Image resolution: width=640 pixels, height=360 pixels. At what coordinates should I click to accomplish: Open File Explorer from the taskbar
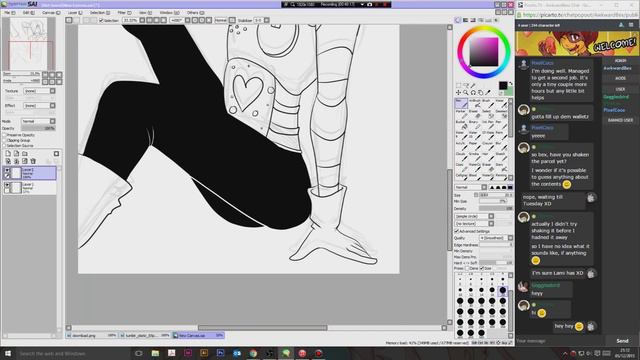coord(155,353)
